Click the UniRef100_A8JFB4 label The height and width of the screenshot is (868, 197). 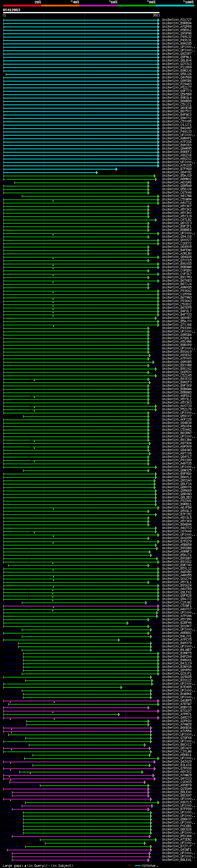click(x=177, y=508)
